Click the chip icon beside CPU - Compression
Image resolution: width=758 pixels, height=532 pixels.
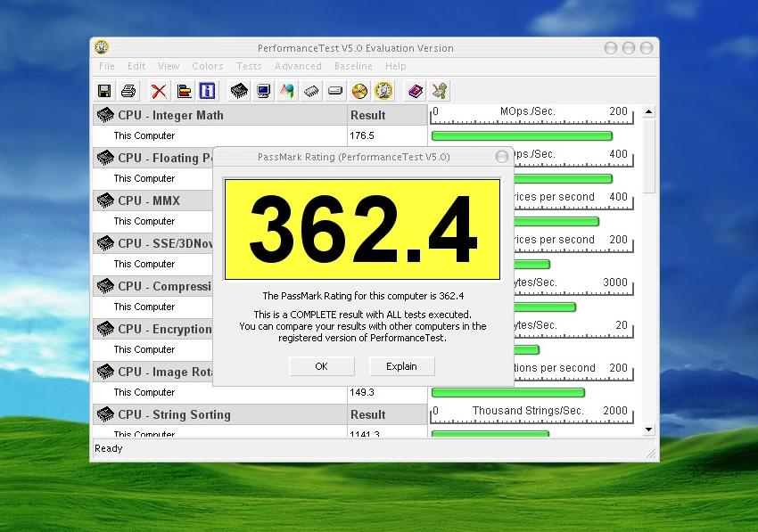click(105, 286)
